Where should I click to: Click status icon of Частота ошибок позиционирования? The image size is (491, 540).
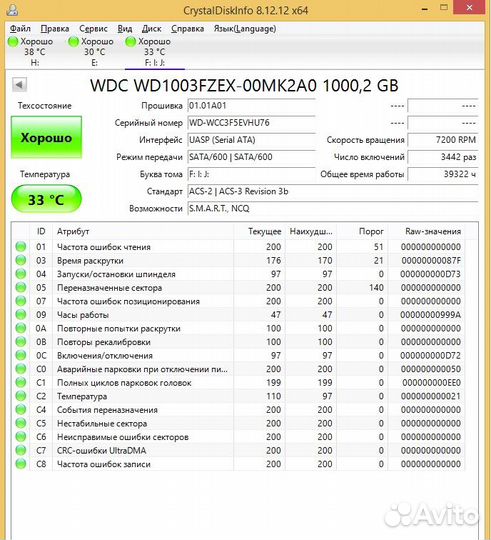(21, 301)
